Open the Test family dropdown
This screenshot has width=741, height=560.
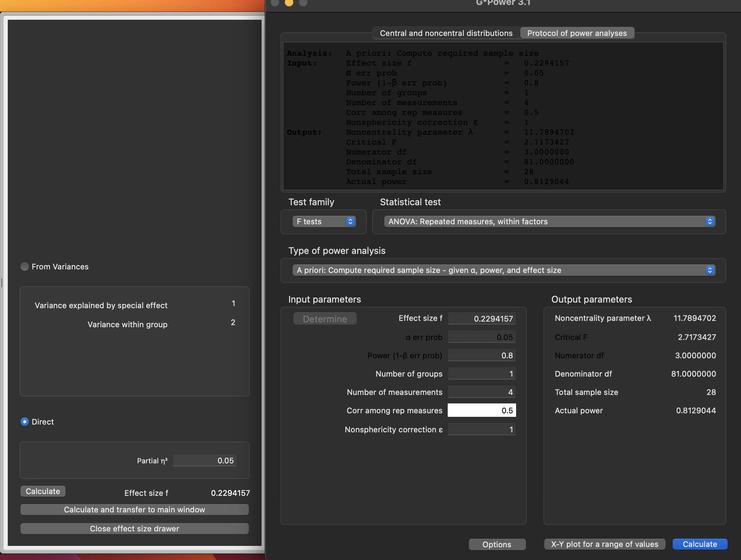coord(324,221)
